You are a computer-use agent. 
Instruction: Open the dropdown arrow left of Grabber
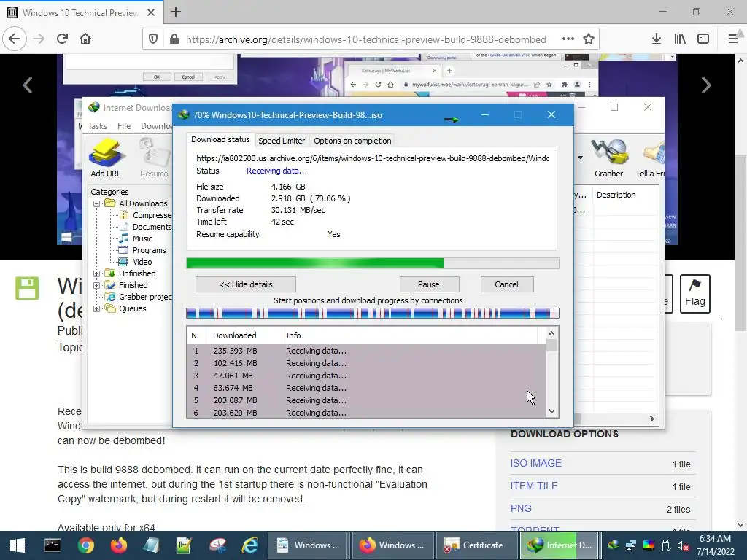580,157
